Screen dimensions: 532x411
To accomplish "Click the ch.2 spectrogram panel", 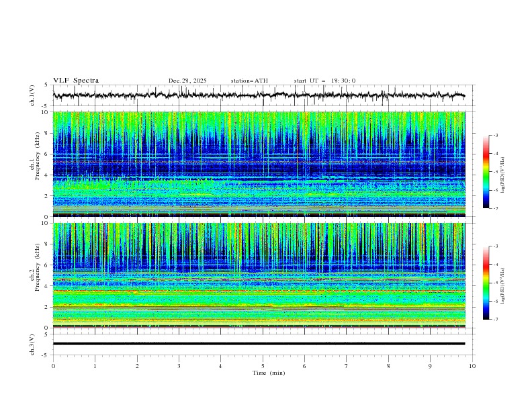I will [x=259, y=275].
